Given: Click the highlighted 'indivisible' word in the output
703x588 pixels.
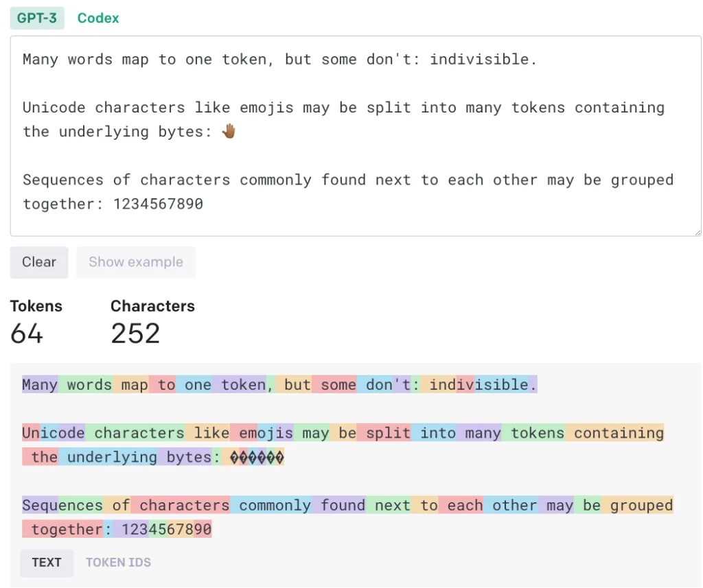Looking at the screenshot, I should tap(479, 385).
